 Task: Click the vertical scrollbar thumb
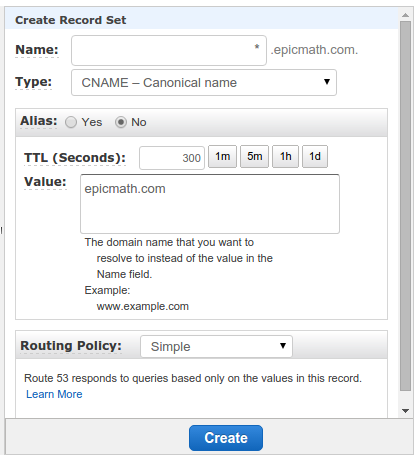pyautogui.click(x=405, y=206)
